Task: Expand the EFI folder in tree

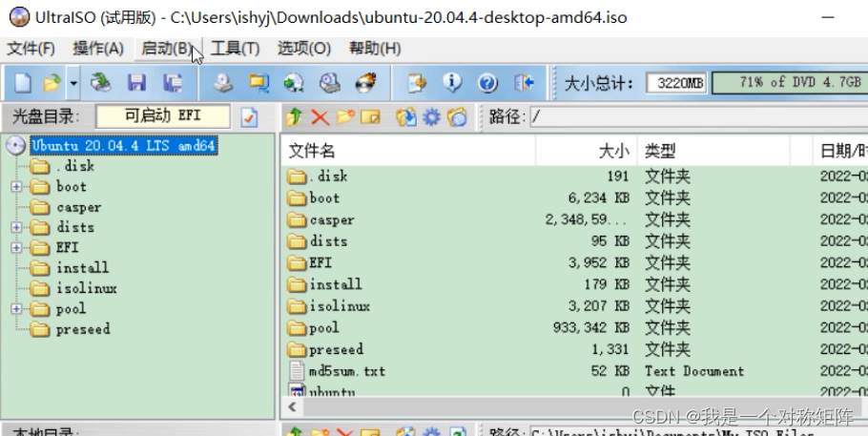Action: point(16,248)
